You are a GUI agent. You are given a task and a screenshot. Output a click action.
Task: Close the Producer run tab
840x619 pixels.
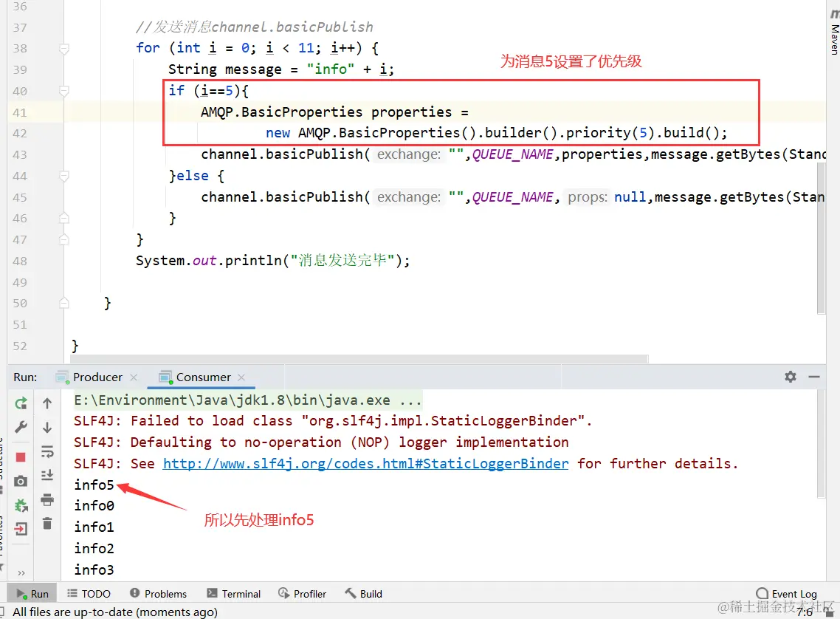[x=134, y=377]
